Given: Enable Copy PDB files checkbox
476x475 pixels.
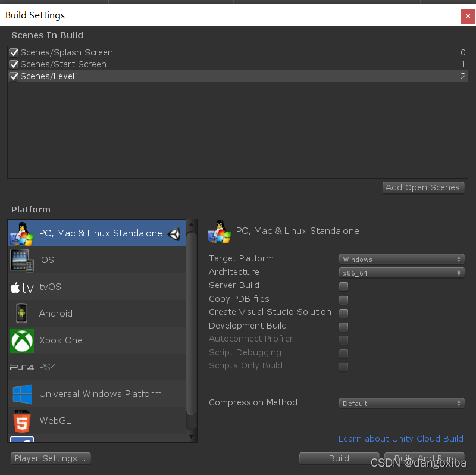Looking at the screenshot, I should (x=344, y=300).
